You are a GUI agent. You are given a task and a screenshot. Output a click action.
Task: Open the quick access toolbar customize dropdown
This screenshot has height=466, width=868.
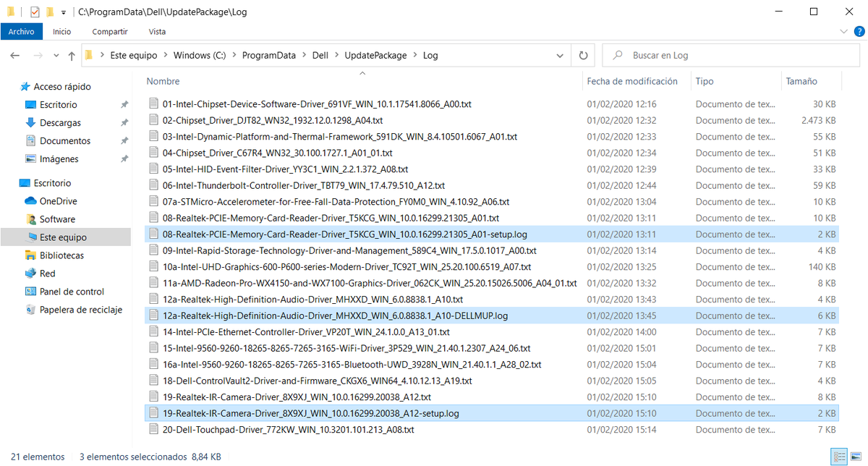64,12
